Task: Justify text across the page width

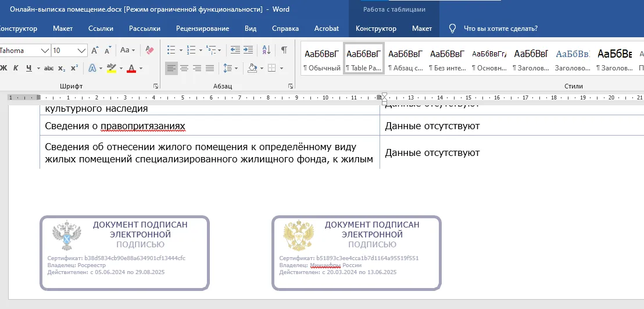Action: click(x=210, y=69)
